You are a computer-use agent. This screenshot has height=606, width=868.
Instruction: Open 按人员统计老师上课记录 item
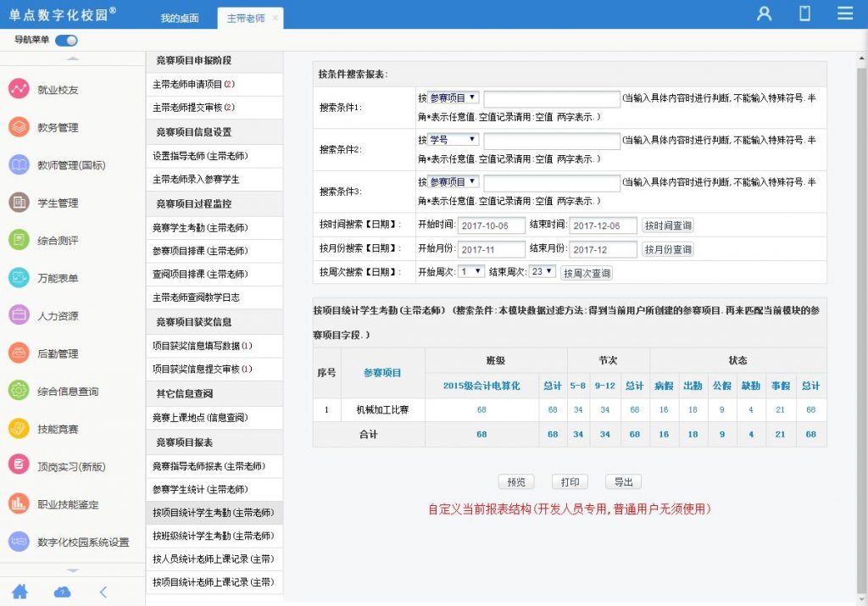pyautogui.click(x=214, y=559)
